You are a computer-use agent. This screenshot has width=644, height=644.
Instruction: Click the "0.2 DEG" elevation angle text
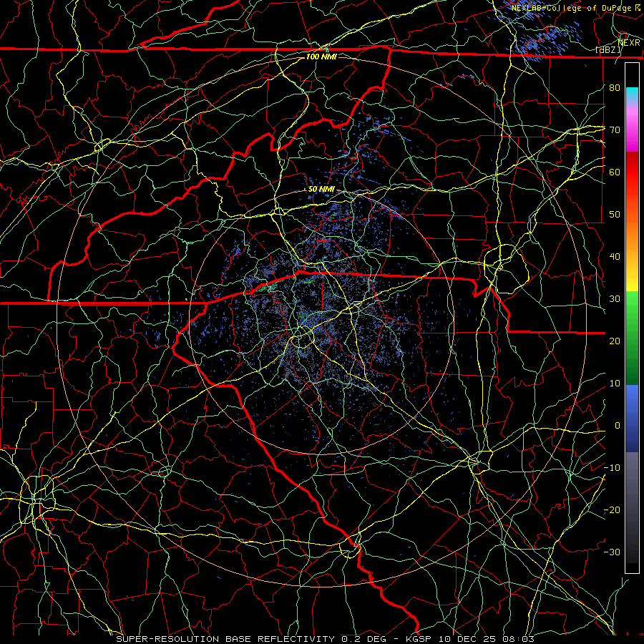pos(364,639)
